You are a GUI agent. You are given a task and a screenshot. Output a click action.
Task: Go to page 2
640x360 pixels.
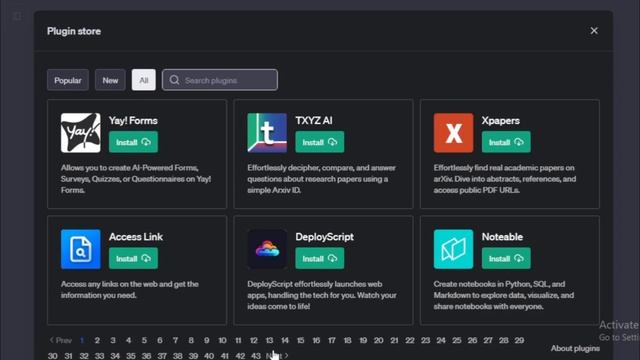tap(97, 340)
